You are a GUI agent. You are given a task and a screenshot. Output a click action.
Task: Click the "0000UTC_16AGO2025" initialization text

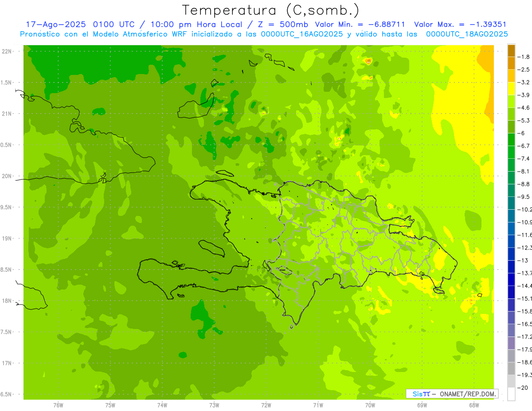(x=301, y=34)
